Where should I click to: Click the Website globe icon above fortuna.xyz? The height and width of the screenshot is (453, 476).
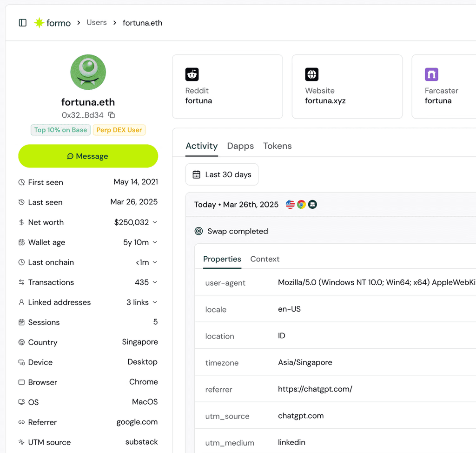click(x=311, y=74)
